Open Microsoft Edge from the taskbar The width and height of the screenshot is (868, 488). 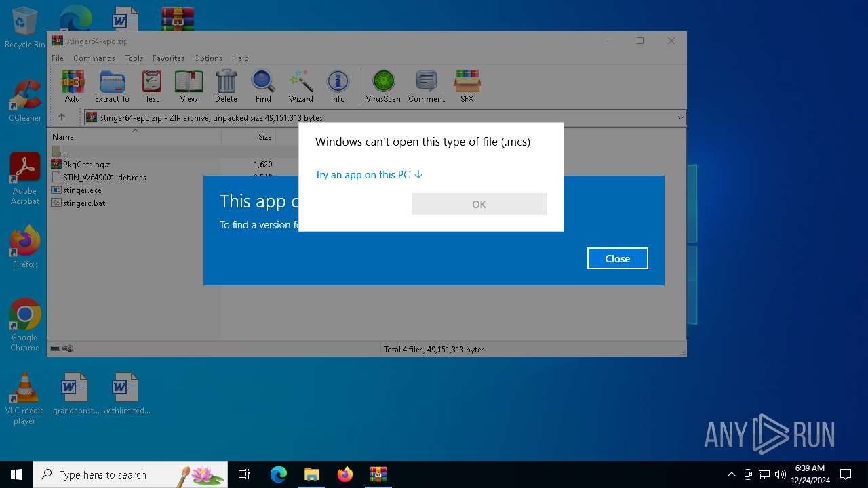tap(278, 474)
